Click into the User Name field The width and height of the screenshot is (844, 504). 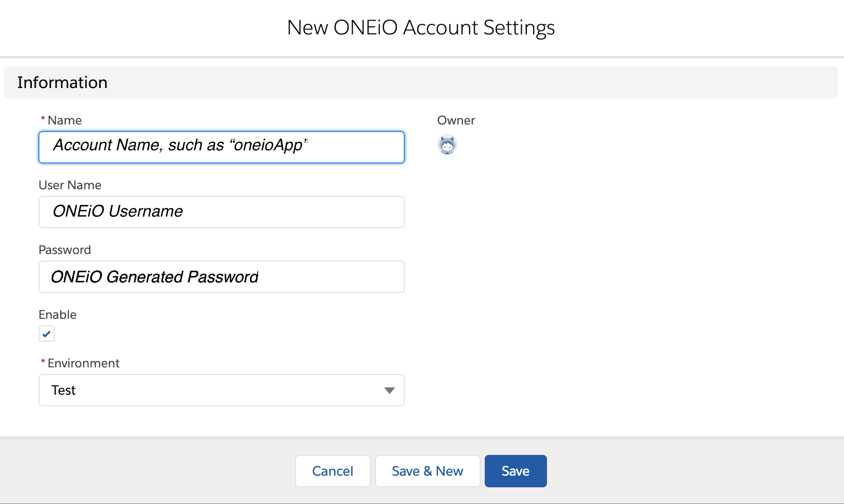(222, 212)
